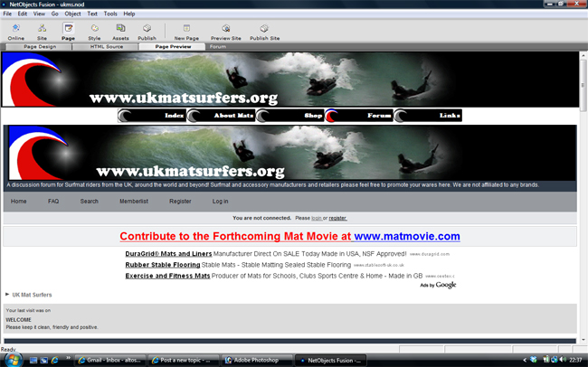Viewport: 588px width, 367px height.
Task: Open DuraGrid Mats and Liners ad
Action: pos(168,254)
